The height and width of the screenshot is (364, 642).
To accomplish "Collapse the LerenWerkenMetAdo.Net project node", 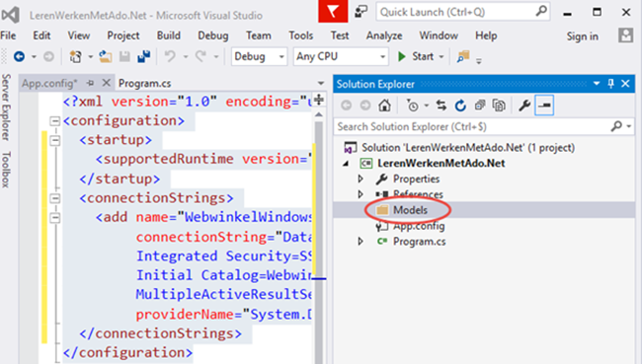I will (347, 164).
